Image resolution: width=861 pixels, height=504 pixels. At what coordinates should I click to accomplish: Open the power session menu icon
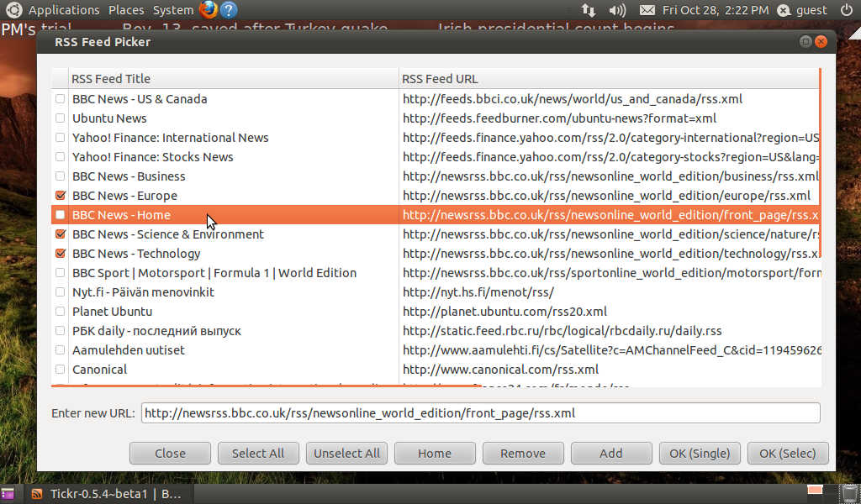click(846, 10)
